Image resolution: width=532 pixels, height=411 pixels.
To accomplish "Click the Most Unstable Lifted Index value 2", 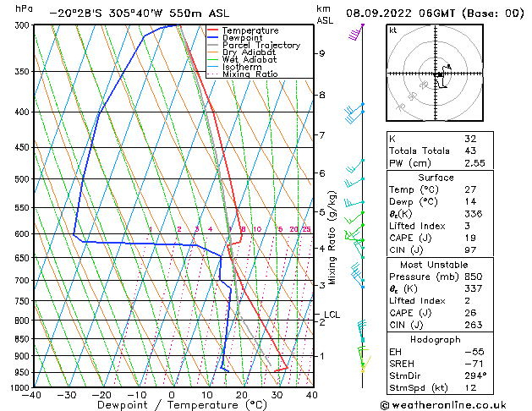I will tap(467, 301).
